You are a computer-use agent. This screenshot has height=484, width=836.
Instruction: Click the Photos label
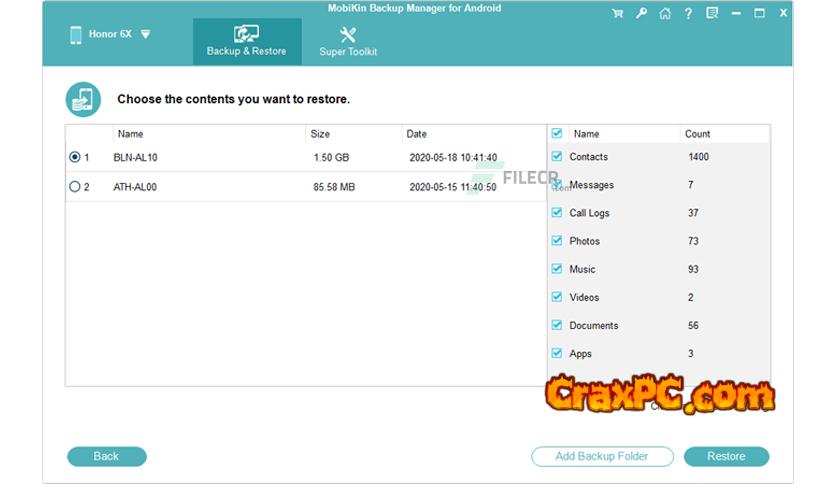[584, 241]
